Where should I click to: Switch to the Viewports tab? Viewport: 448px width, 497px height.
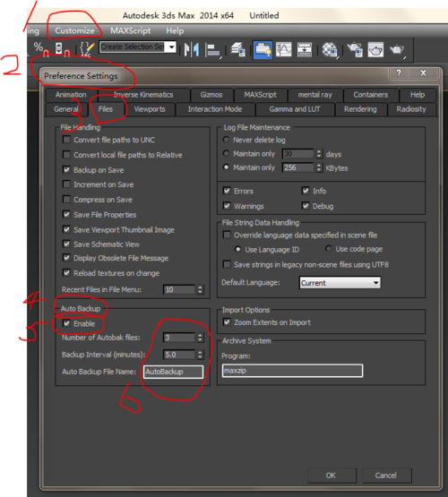(150, 109)
